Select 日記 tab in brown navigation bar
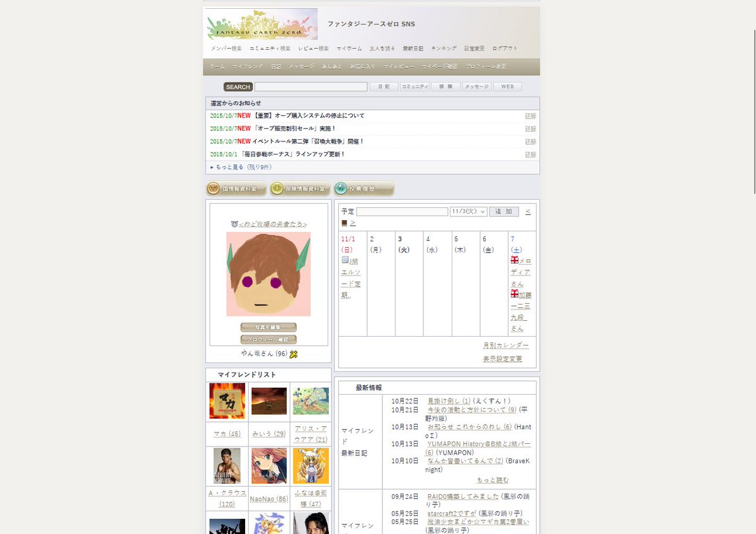This screenshot has height=534, width=756. pyautogui.click(x=276, y=67)
